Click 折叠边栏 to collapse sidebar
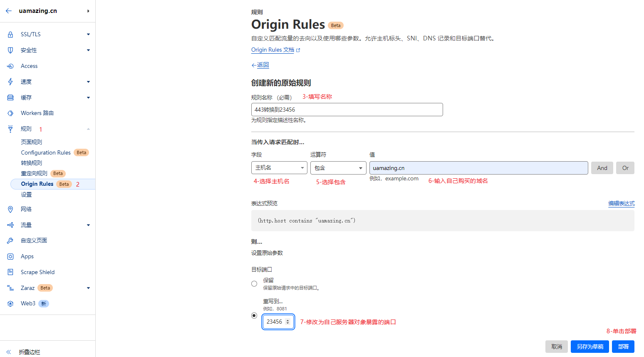 30,352
